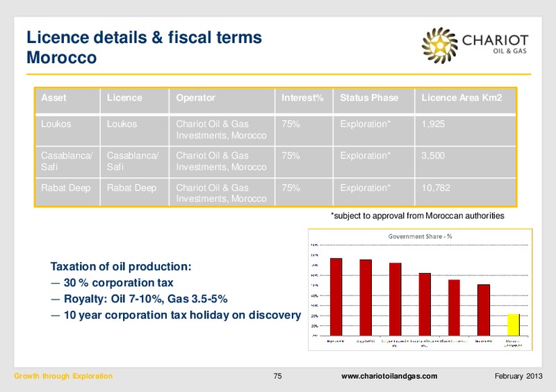Click the 'Government Share - %' chart title
The image size is (556, 392).
(x=420, y=236)
